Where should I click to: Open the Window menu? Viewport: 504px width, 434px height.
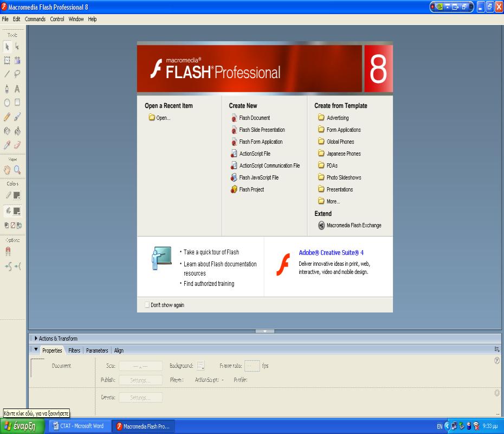click(x=76, y=19)
